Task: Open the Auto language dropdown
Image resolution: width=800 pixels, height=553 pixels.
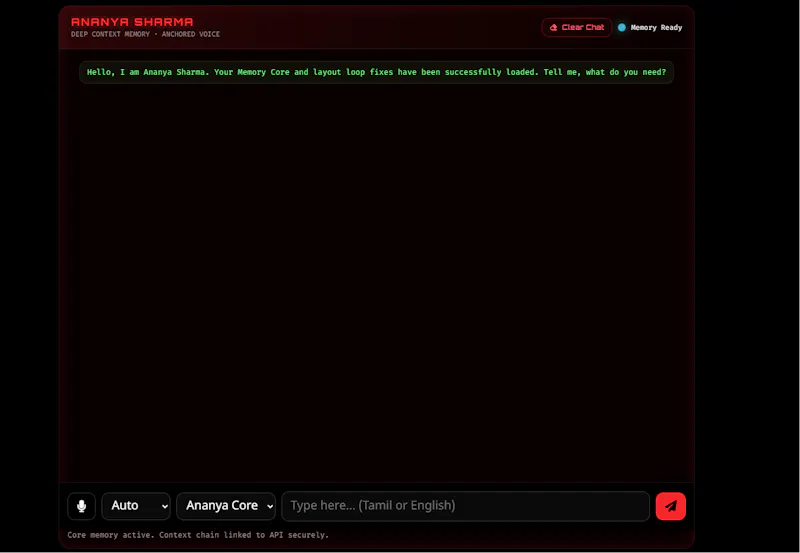Action: pyautogui.click(x=136, y=506)
